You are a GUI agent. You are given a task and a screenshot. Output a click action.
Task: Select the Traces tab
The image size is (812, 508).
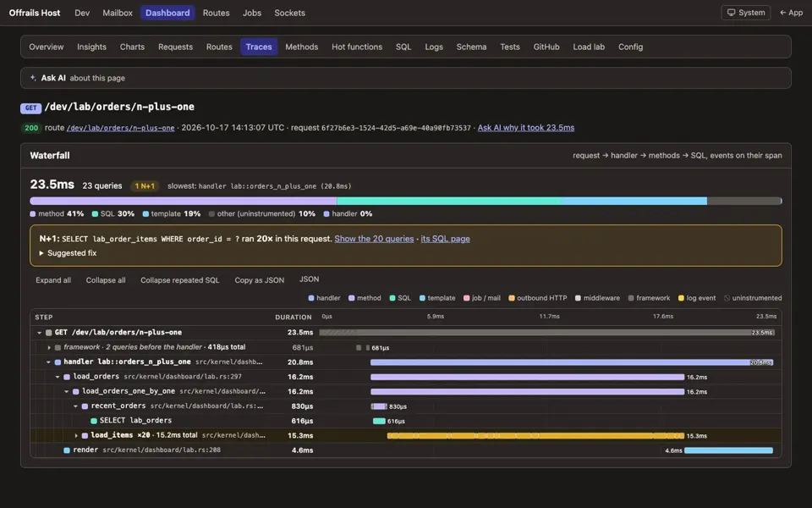click(259, 47)
